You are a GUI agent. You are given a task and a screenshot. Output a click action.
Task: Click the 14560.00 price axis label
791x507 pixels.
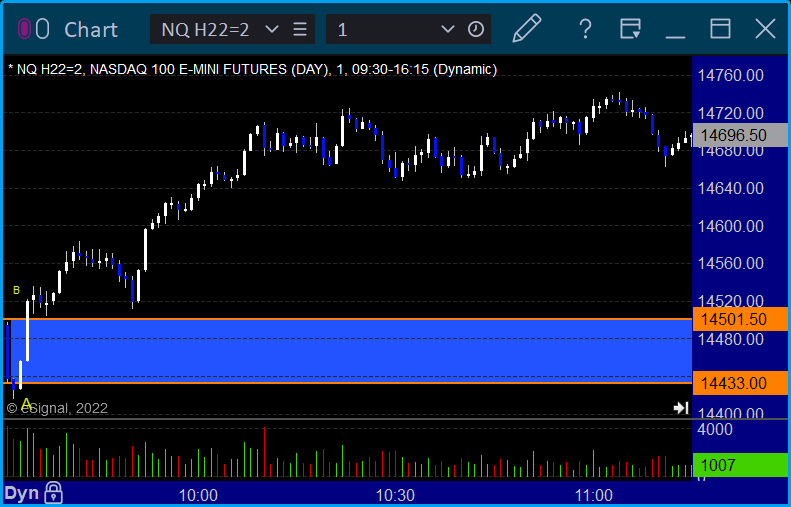click(730, 263)
